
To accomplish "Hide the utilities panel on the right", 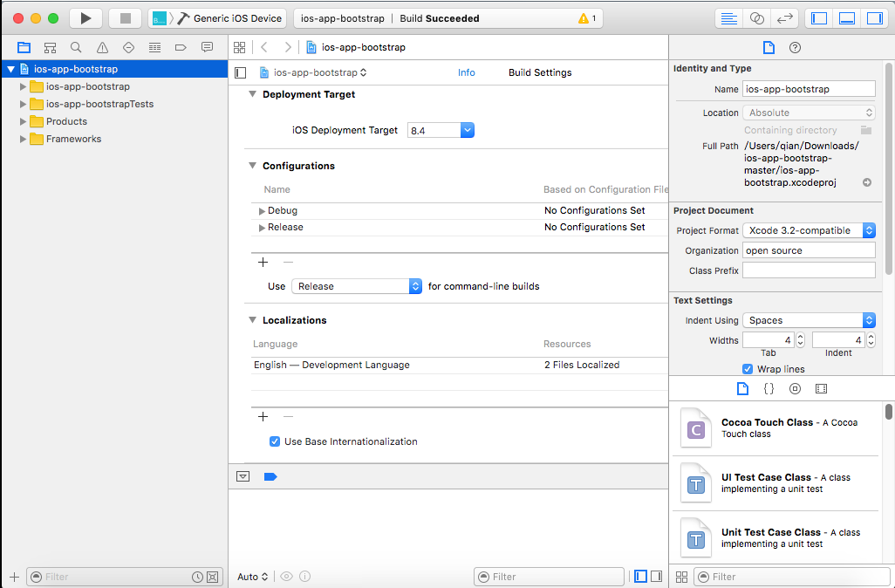I will (x=873, y=18).
